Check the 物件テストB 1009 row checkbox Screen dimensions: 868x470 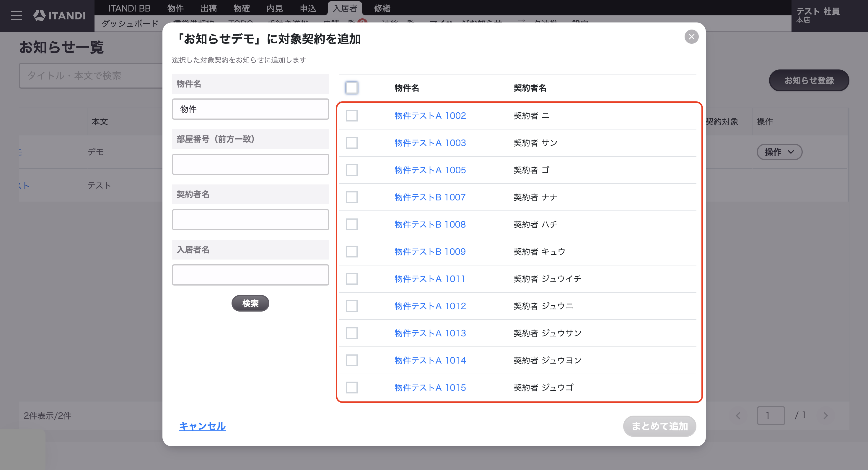351,252
